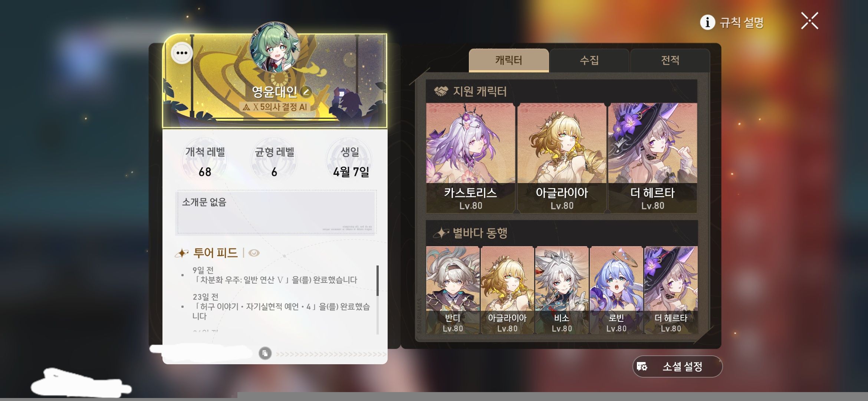Select support character 카스토리스 card
868x401 pixels.
point(470,158)
